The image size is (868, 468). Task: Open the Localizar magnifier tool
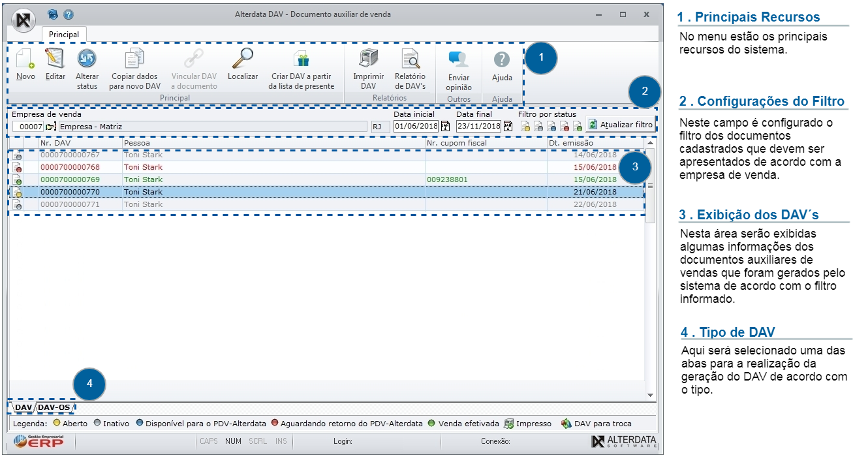pos(243,60)
